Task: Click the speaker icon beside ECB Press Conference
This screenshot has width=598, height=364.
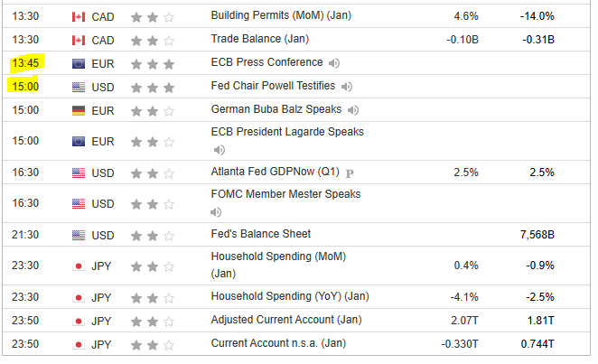Action: [335, 63]
